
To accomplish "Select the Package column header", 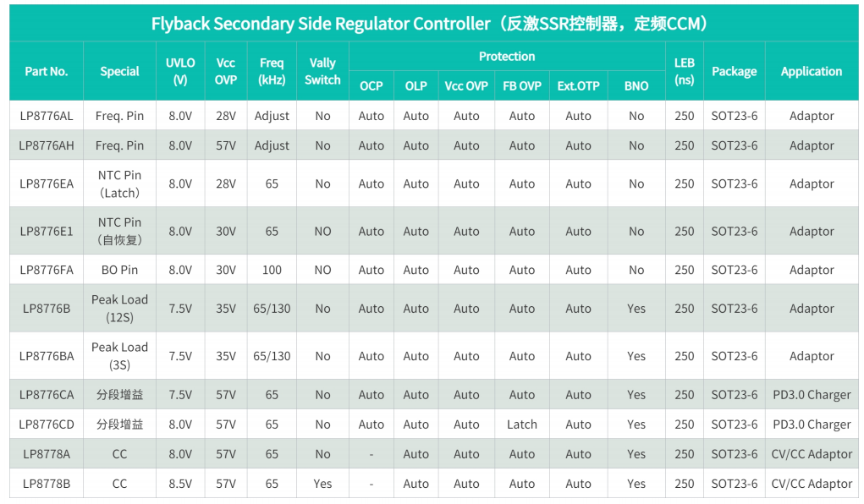I will 735,71.
